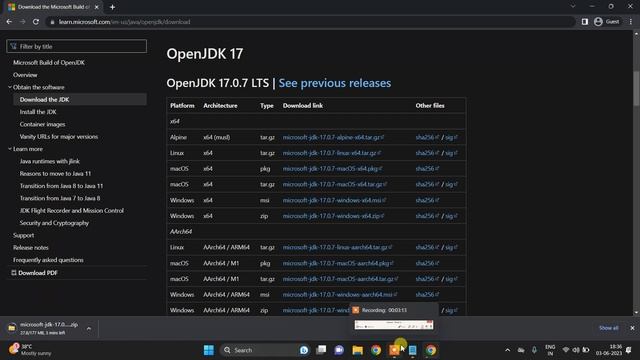
Task: Open JDK Flight Recorder and Mission Control
Action: pyautogui.click(x=71, y=211)
